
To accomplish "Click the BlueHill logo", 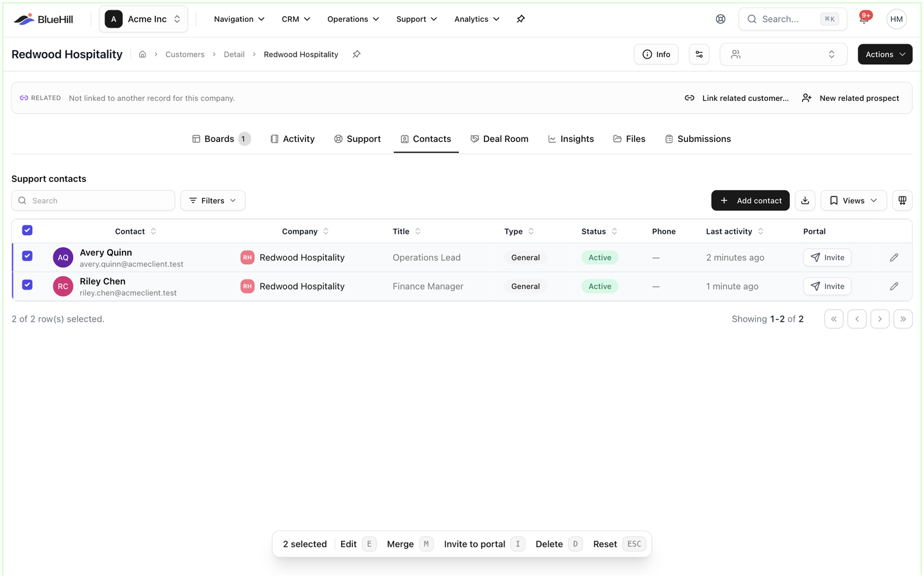I will 44,19.
